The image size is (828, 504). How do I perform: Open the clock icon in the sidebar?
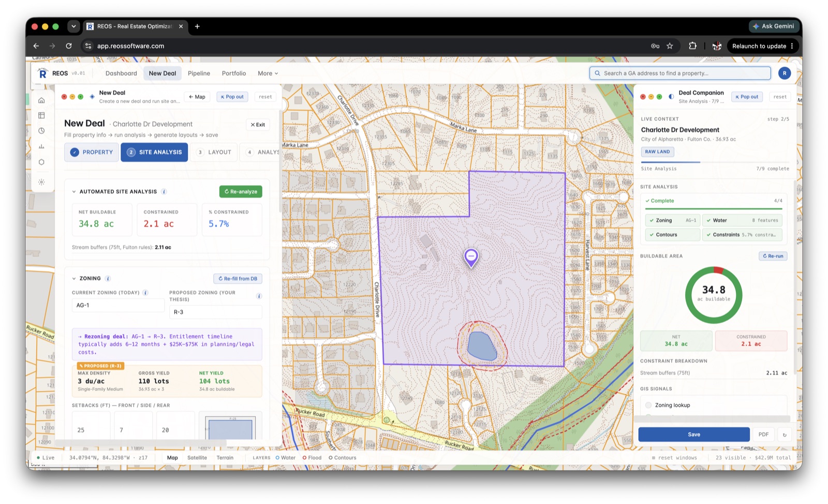tap(41, 131)
